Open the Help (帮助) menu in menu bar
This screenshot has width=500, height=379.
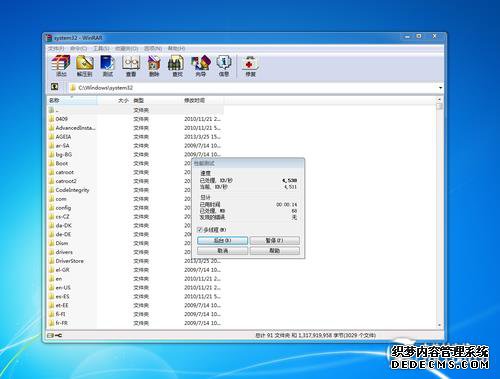(x=176, y=49)
